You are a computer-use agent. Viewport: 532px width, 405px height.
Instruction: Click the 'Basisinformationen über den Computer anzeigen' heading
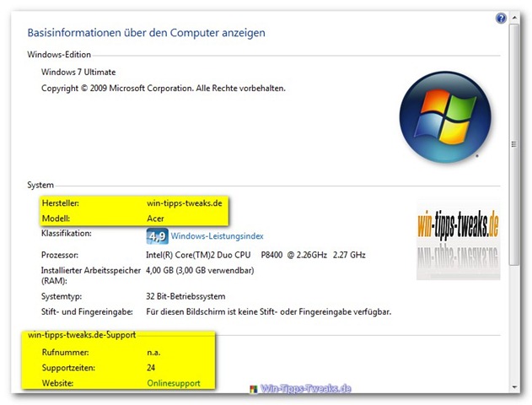[x=146, y=33]
